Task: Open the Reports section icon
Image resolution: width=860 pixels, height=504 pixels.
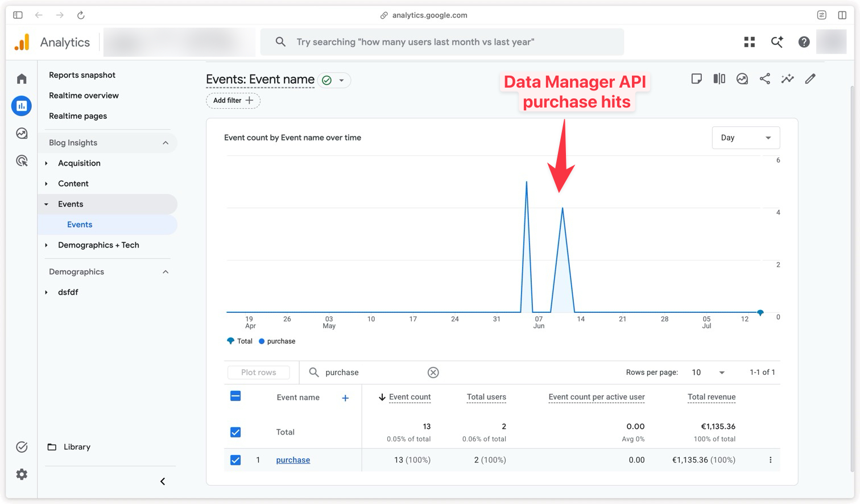Action: pos(22,106)
